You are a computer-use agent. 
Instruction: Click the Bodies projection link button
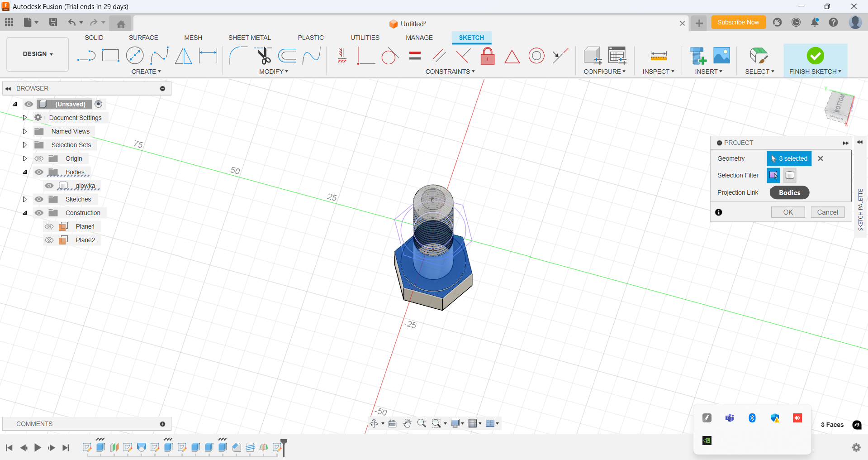point(789,192)
